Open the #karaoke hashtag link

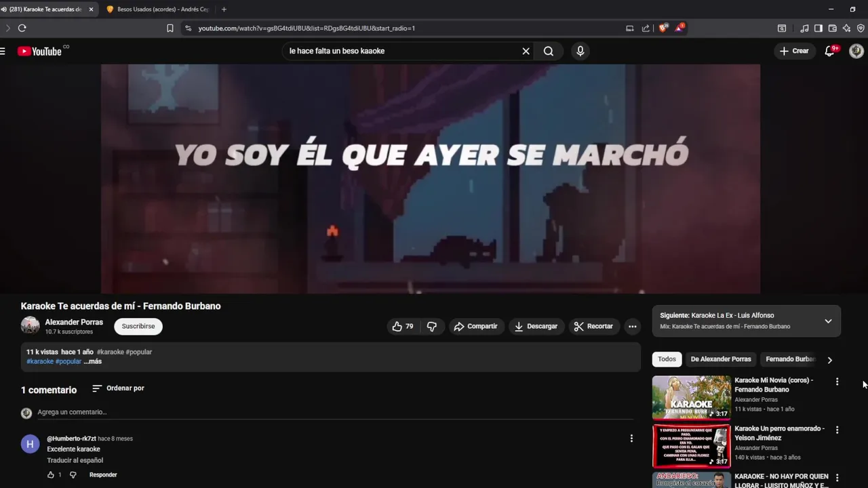tap(39, 361)
